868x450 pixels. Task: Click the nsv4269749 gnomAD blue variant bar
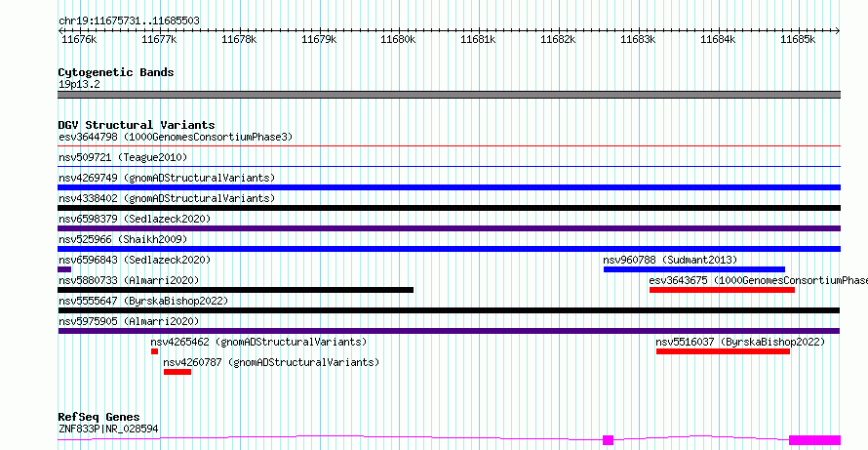(x=449, y=187)
